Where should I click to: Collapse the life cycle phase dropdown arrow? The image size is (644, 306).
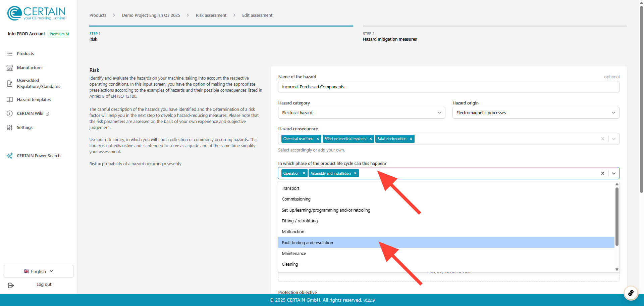point(614,173)
